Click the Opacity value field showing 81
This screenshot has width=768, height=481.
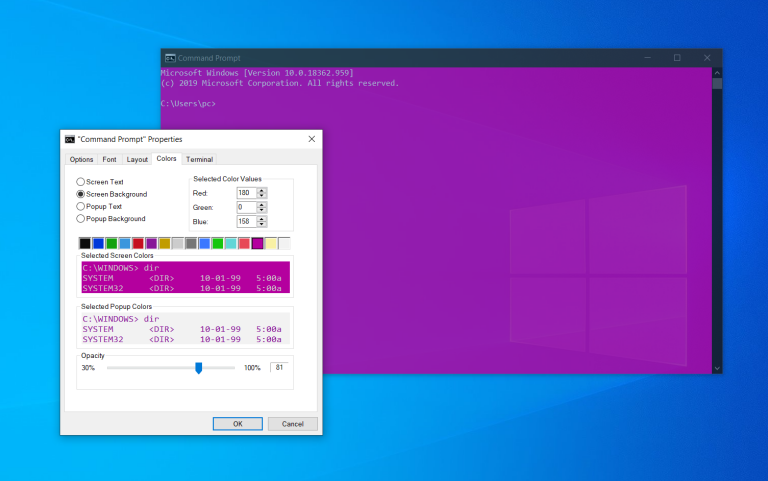click(278, 368)
